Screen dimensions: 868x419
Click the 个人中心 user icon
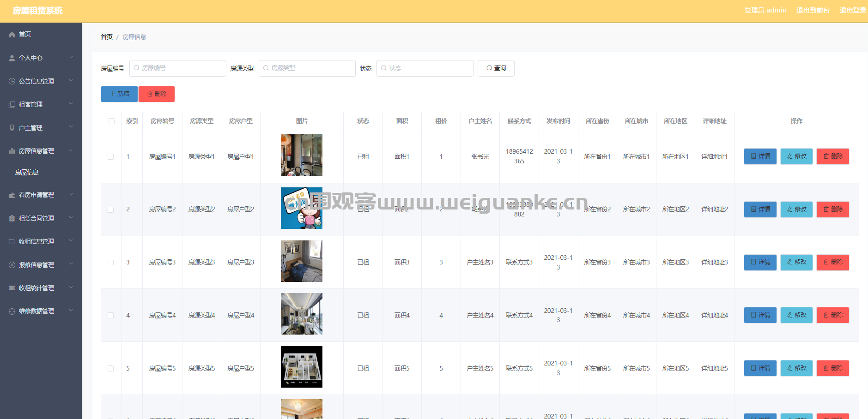(x=12, y=58)
